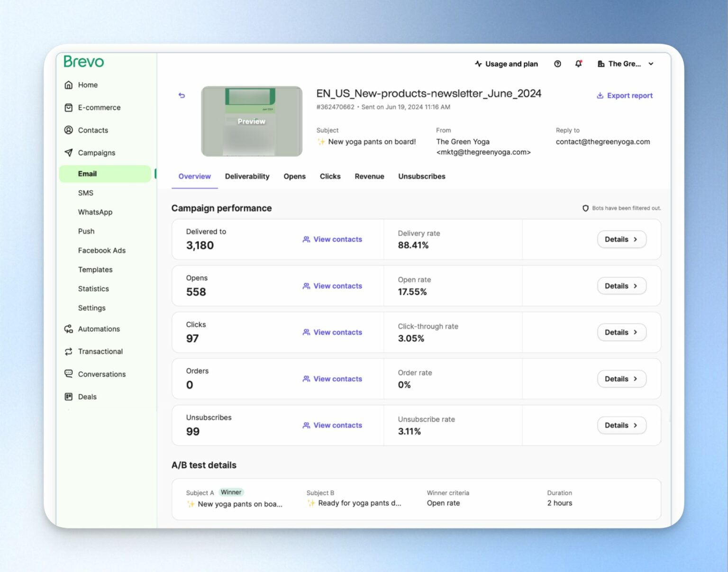Click the Usage and plan activity icon
The image size is (728, 572).
pos(478,64)
